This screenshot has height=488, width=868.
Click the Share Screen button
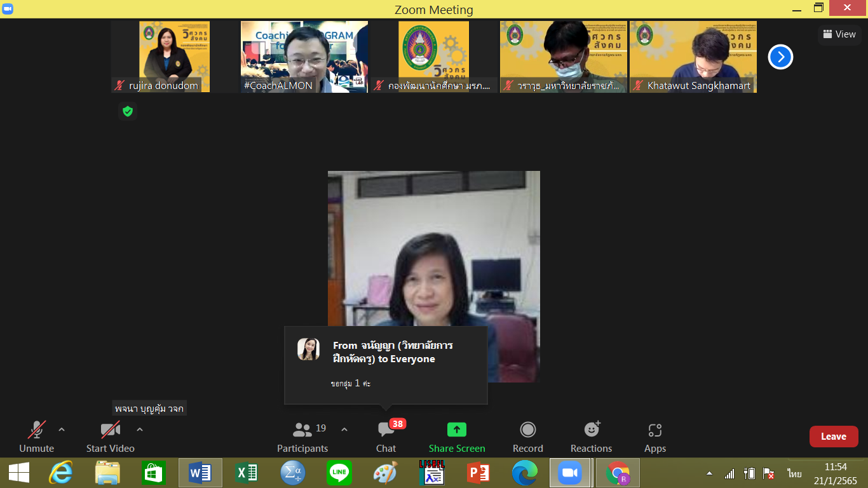457,437
